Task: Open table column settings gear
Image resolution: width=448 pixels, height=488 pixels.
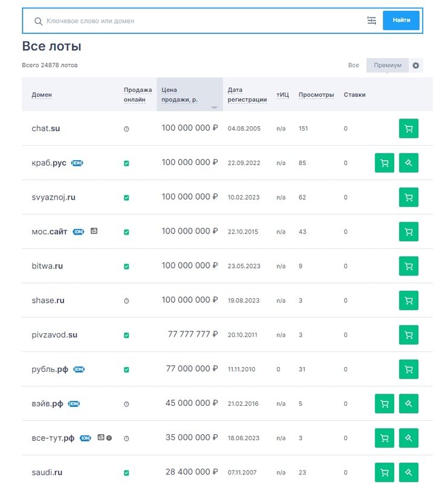Action: [x=415, y=65]
